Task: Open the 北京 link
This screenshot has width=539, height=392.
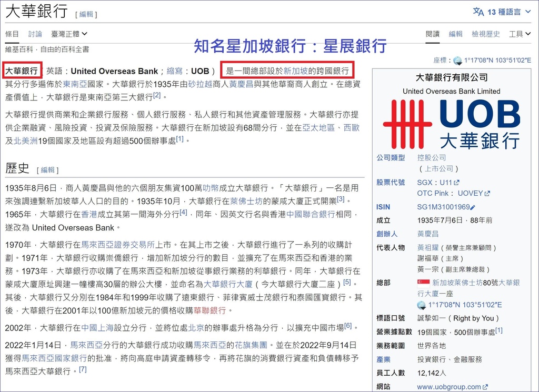Action: point(196,328)
